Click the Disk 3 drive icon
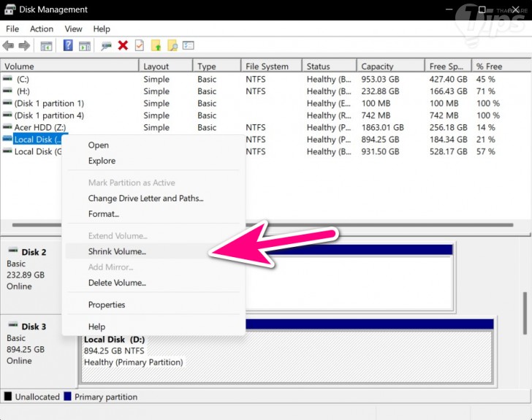The image size is (532, 420). tap(13, 324)
